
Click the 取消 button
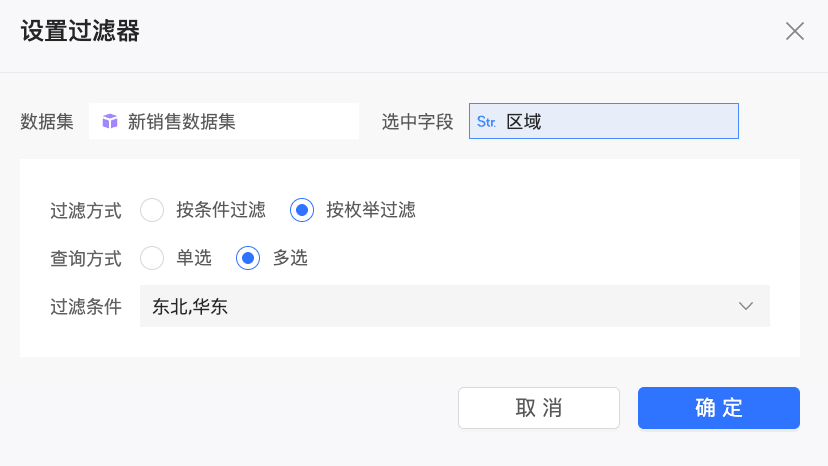539,408
